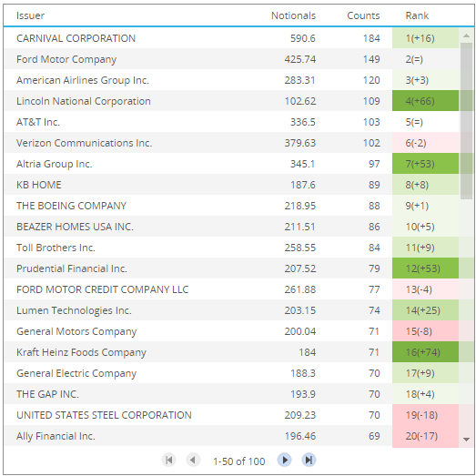Select the KB HOME issuer
This screenshot has height=476, width=476.
[39, 185]
